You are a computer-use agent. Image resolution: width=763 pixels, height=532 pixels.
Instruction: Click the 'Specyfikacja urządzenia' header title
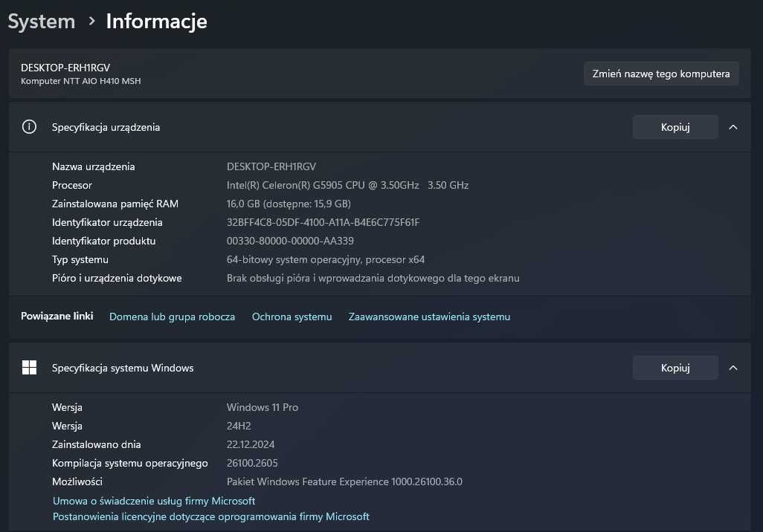pos(106,127)
